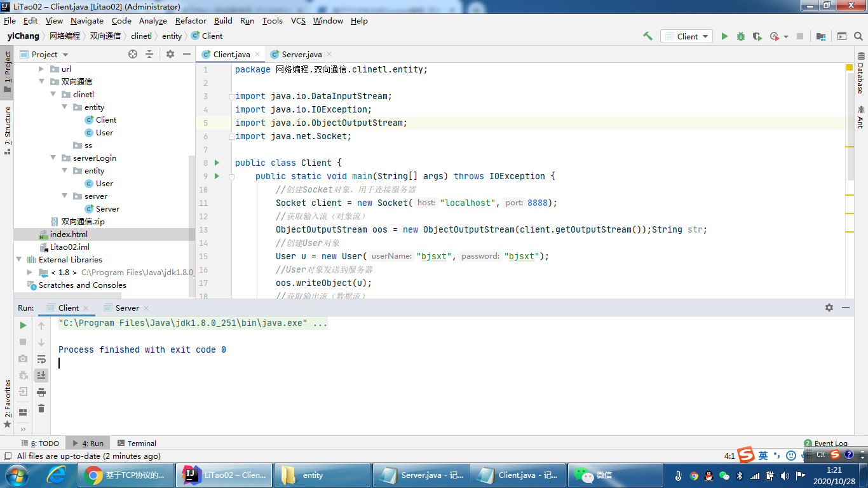Hide the Run tool window
This screenshot has height=488, width=868.
pos(846,308)
